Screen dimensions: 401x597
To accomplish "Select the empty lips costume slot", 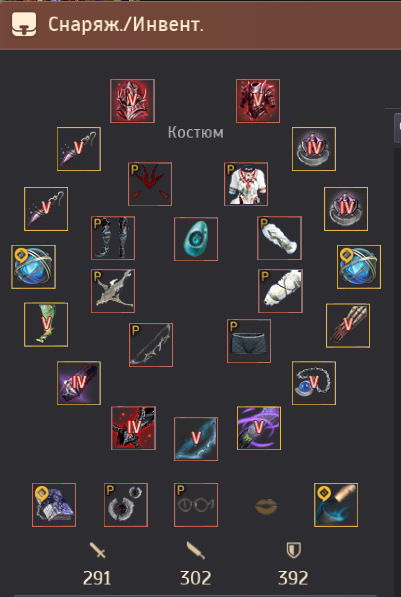I will (266, 506).
